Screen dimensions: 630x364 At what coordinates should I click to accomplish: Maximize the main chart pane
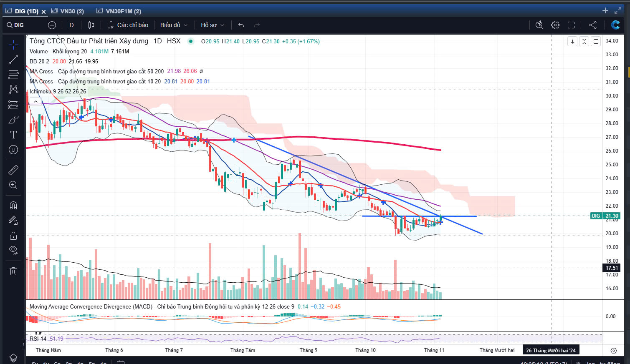pyautogui.click(x=596, y=41)
